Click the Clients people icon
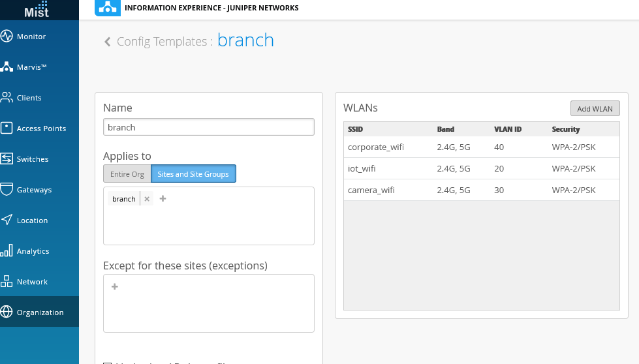Viewport: 639px width, 364px height. pyautogui.click(x=7, y=98)
